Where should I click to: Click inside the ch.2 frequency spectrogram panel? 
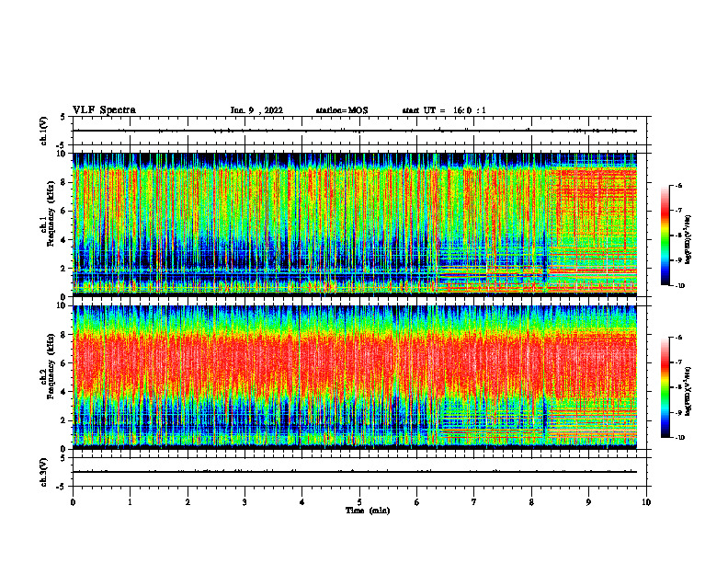coord(355,377)
